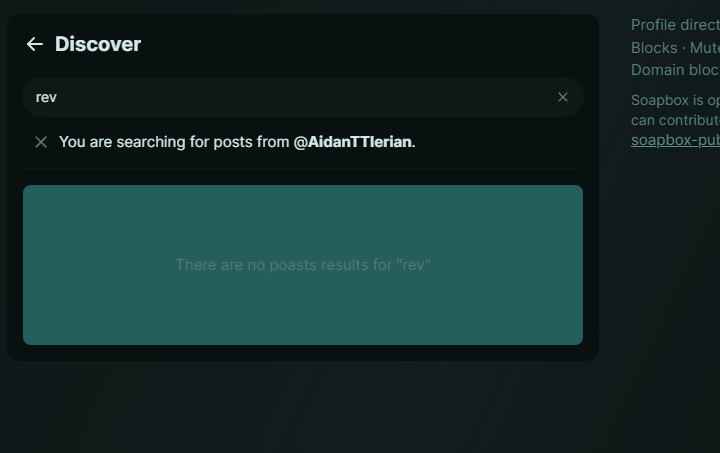Remove the @AidanTTIerian account filter
720x453 pixels.
point(41,142)
